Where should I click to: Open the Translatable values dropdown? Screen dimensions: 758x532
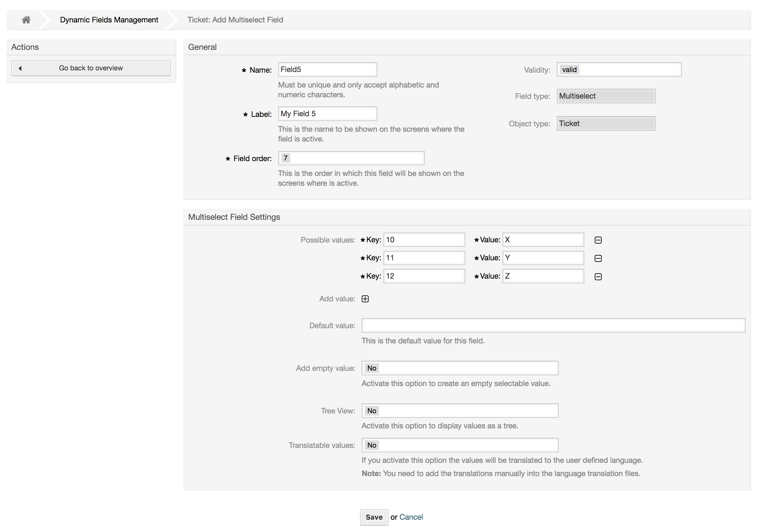(x=460, y=445)
